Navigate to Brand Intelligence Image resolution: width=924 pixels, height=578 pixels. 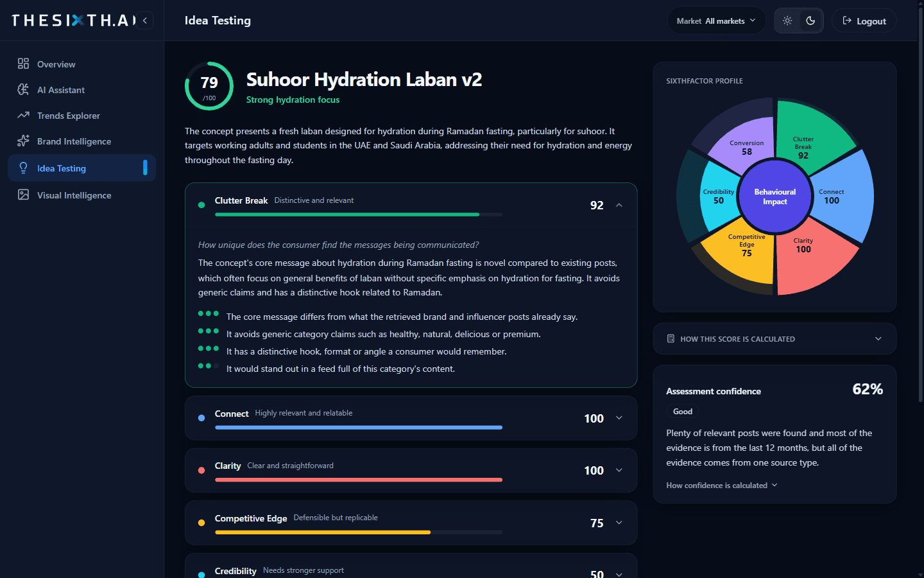tap(82, 141)
